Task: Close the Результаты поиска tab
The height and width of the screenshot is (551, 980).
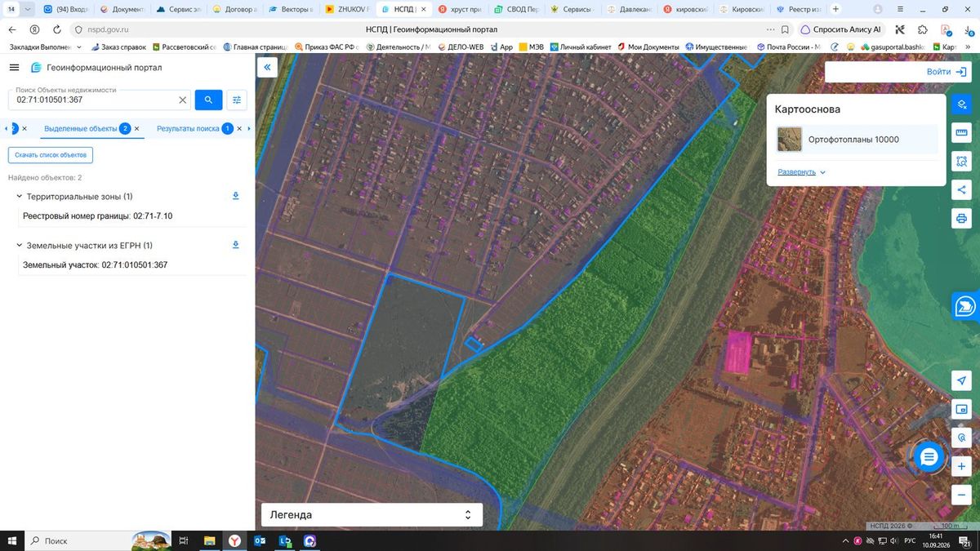Action: (x=239, y=129)
